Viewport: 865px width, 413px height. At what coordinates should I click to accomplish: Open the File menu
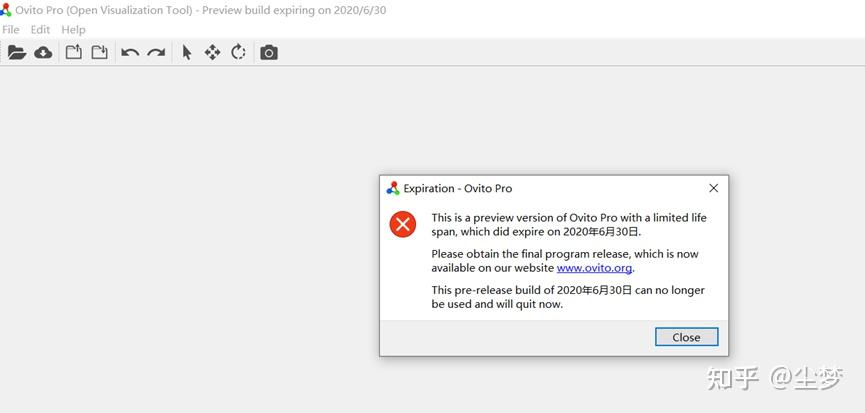(x=11, y=30)
